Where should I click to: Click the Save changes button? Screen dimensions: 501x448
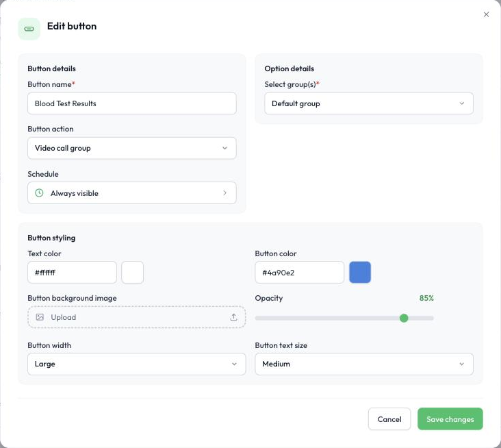(x=450, y=419)
